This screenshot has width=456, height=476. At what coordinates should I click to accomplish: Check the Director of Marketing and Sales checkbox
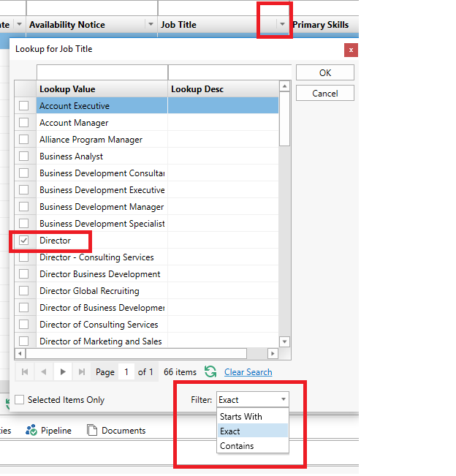point(23,341)
